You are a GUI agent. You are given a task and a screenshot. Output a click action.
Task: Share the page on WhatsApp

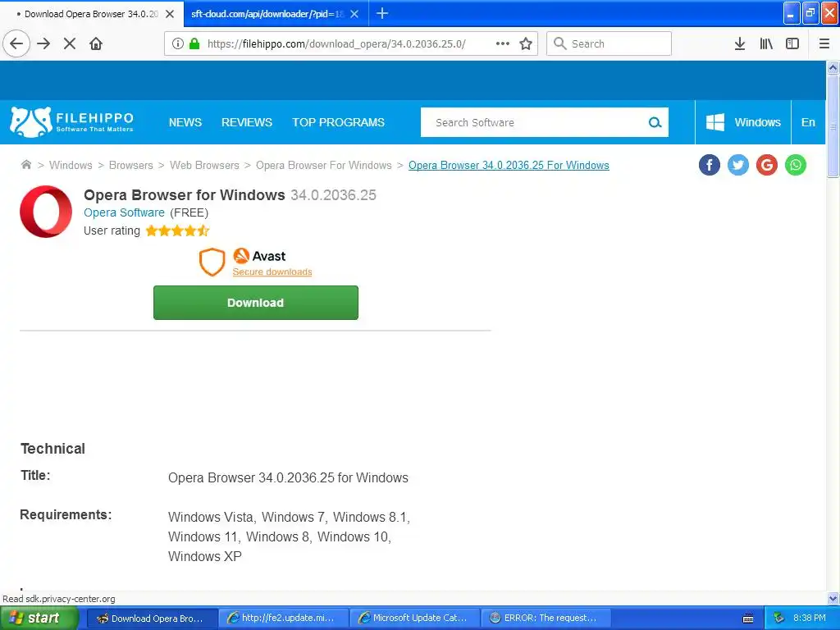tap(796, 165)
